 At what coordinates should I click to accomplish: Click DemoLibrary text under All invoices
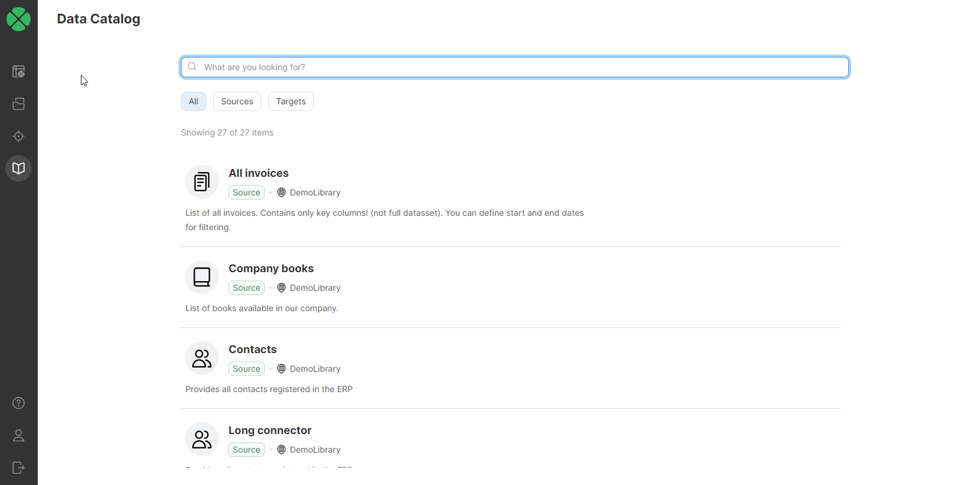315,192
